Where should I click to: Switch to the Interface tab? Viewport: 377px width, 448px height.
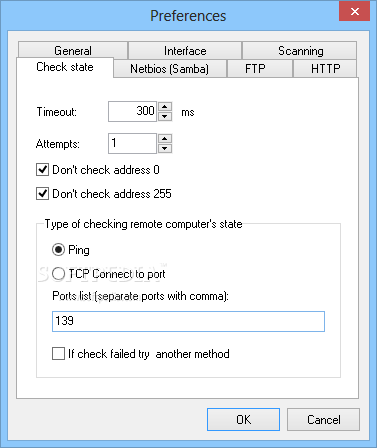185,50
